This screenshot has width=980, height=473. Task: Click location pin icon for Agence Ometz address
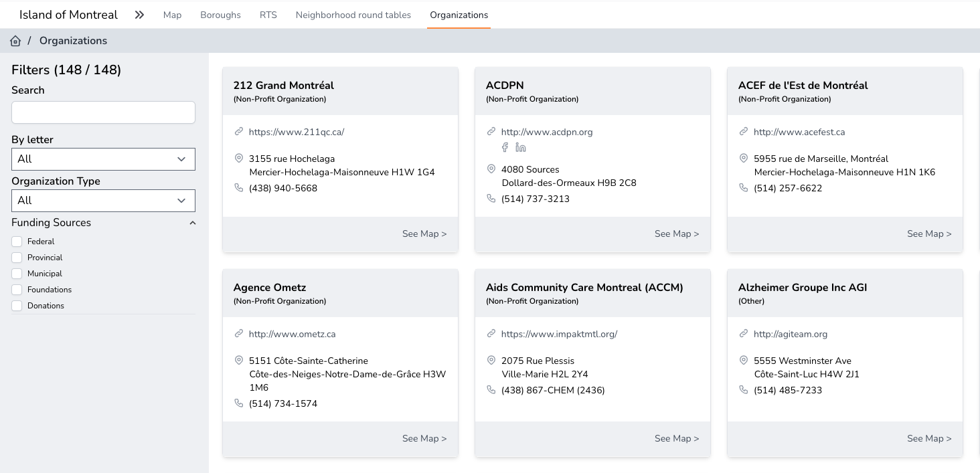(x=239, y=361)
